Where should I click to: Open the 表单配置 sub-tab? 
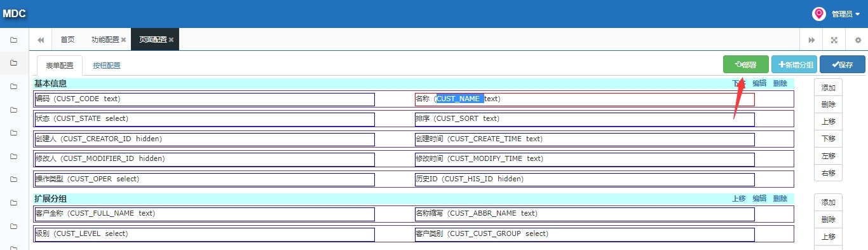coord(60,65)
